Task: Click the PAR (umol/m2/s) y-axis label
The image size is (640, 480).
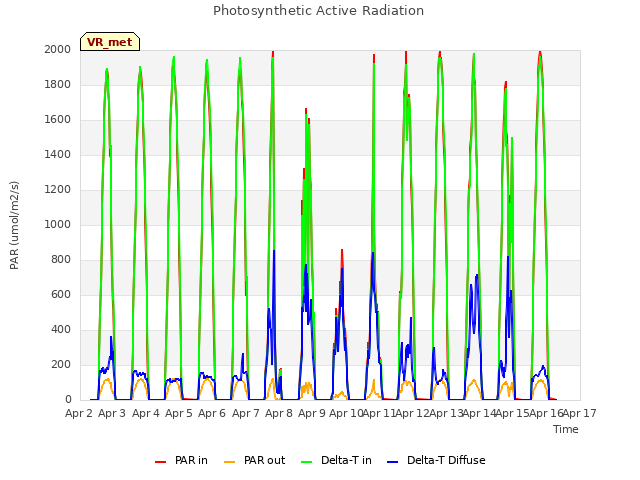Action: point(14,225)
